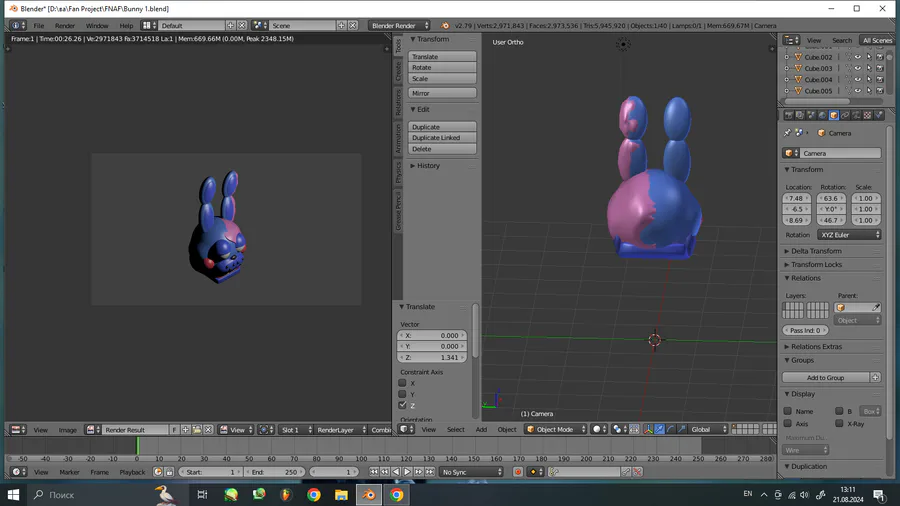Expand Cube.002 in the outliner tree
The height and width of the screenshot is (506, 900).
[x=787, y=57]
